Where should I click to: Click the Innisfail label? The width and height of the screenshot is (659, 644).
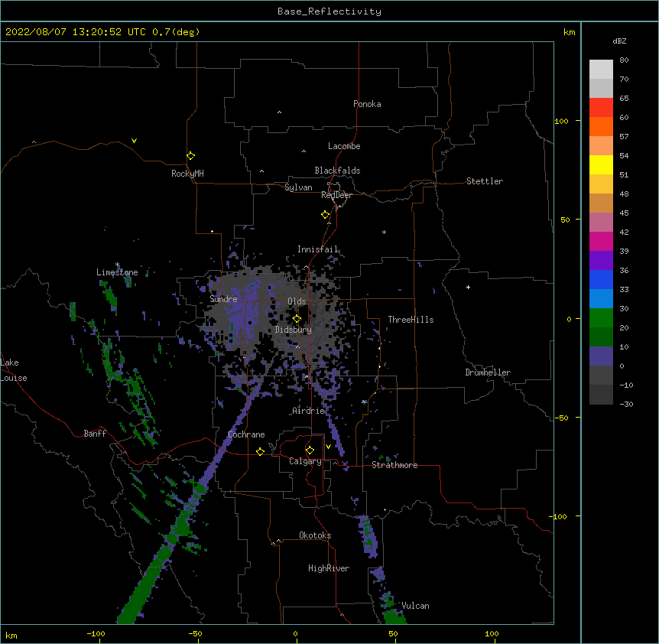click(x=317, y=249)
